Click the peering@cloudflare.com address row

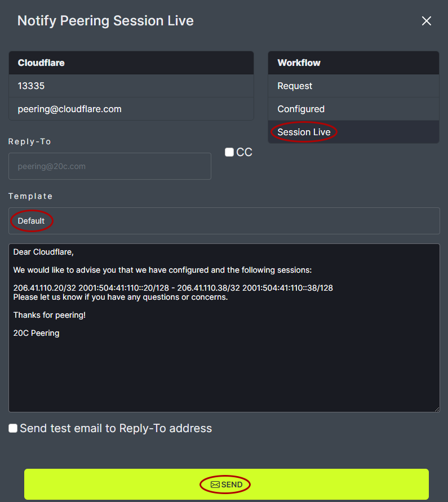(x=131, y=109)
